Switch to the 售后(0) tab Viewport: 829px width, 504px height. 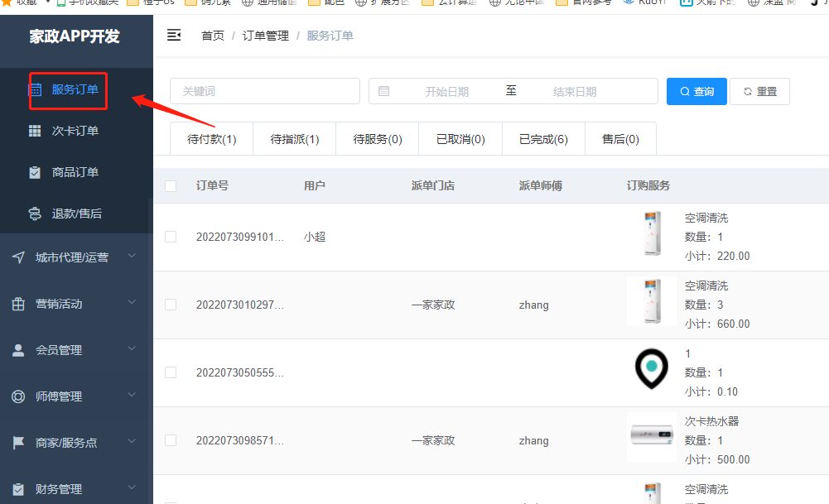click(x=620, y=139)
